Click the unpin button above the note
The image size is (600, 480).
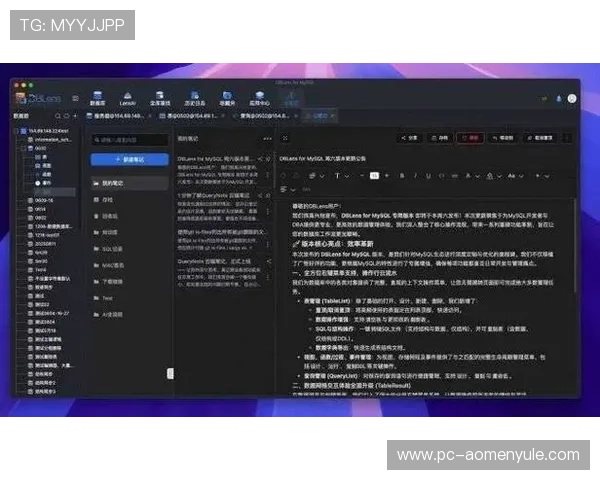(540, 138)
